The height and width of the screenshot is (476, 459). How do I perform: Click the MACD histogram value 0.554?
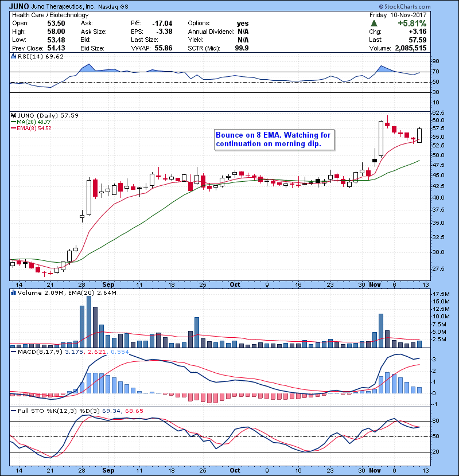tap(120, 352)
